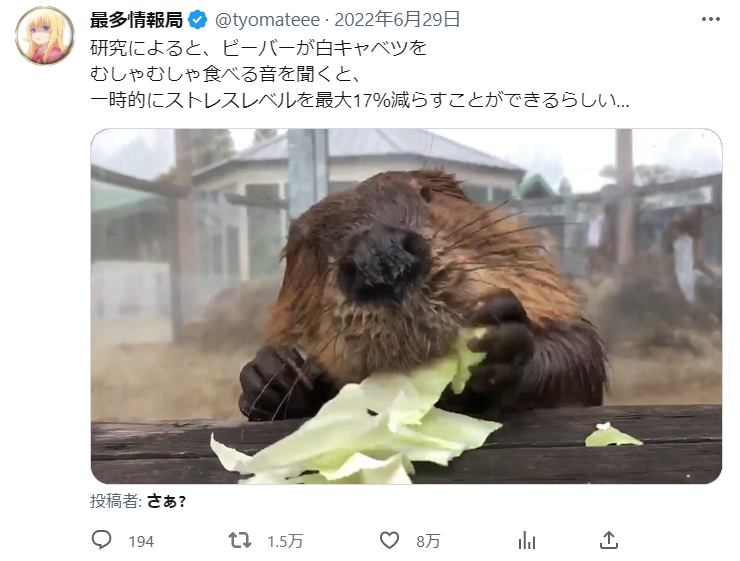Screen dimensions: 740x561
Task: Play the beaver eating cabbage video
Action: [406, 306]
